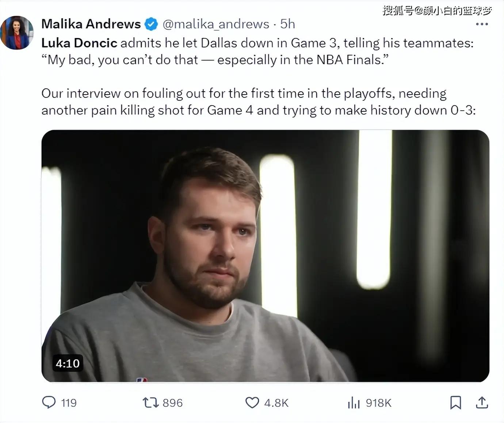Click the bold Luka Doncic text
The height and width of the screenshot is (423, 504).
pyautogui.click(x=79, y=43)
